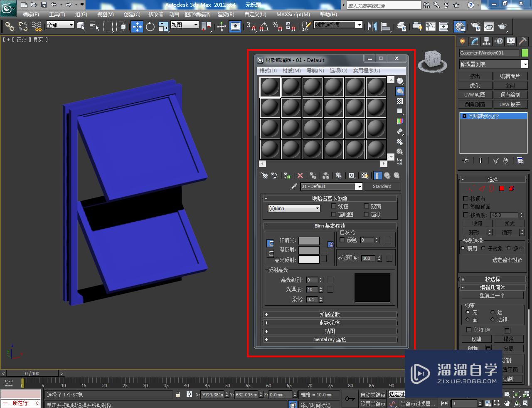Open the (B)Blinn shader type dropdown
Image resolution: width=532 pixels, height=408 pixels.
click(x=294, y=208)
